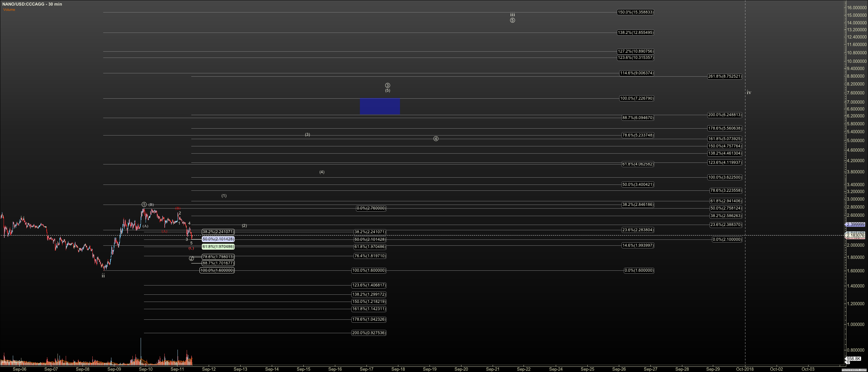Select the 100.0%(3.622500) extension label
The image size is (868, 372).
[x=725, y=177]
